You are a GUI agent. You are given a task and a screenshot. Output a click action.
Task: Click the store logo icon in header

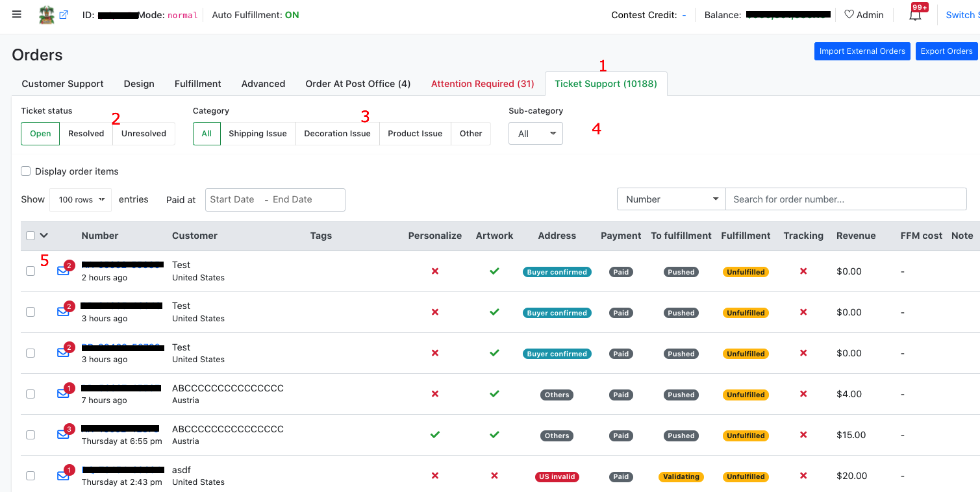(47, 14)
